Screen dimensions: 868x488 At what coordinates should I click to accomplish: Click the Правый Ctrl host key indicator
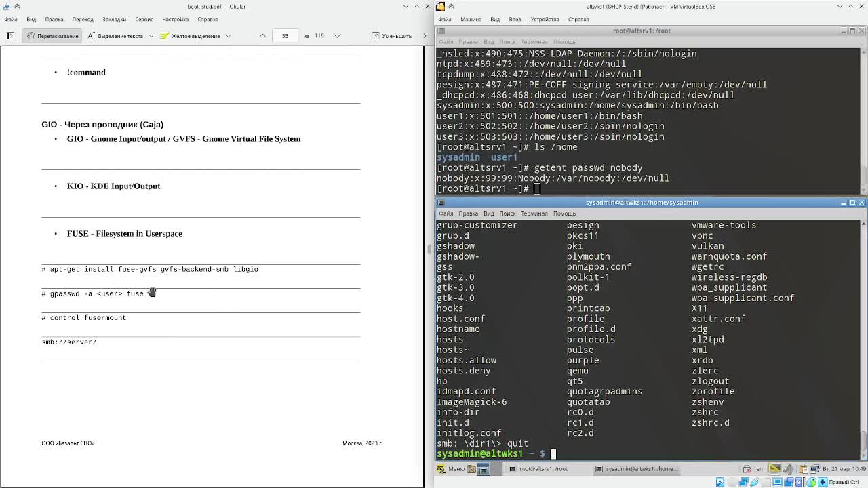[x=844, y=482]
